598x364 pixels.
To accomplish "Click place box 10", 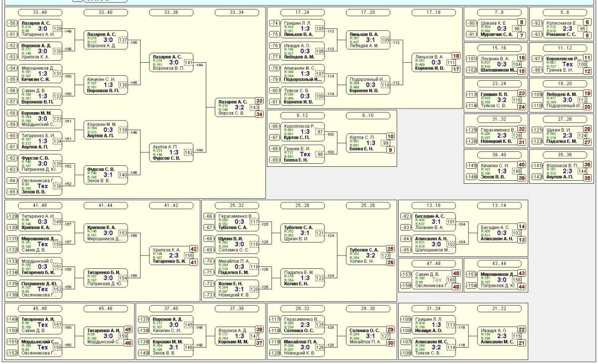I will click(x=390, y=136).
